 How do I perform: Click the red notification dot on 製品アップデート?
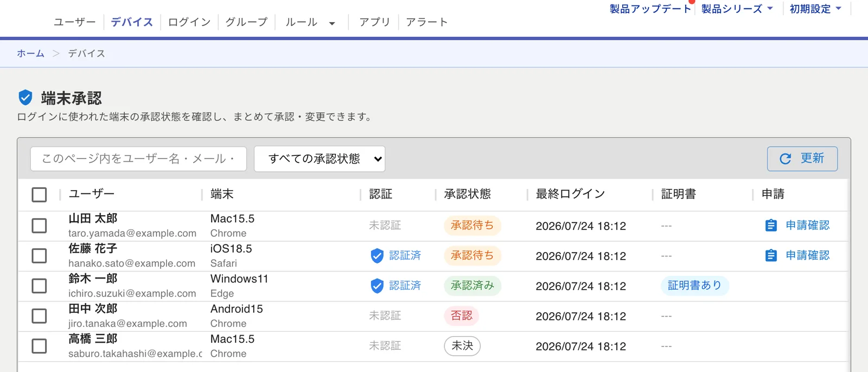tap(692, 2)
